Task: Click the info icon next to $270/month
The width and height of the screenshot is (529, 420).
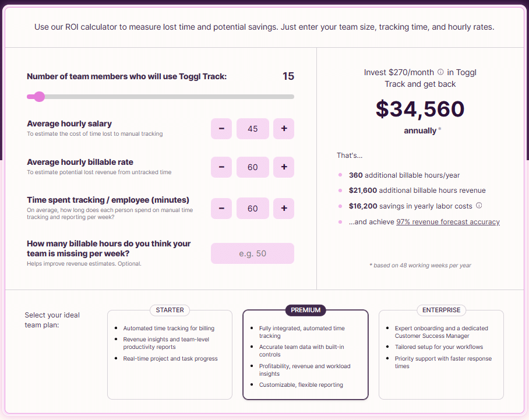Action: pyautogui.click(x=440, y=72)
